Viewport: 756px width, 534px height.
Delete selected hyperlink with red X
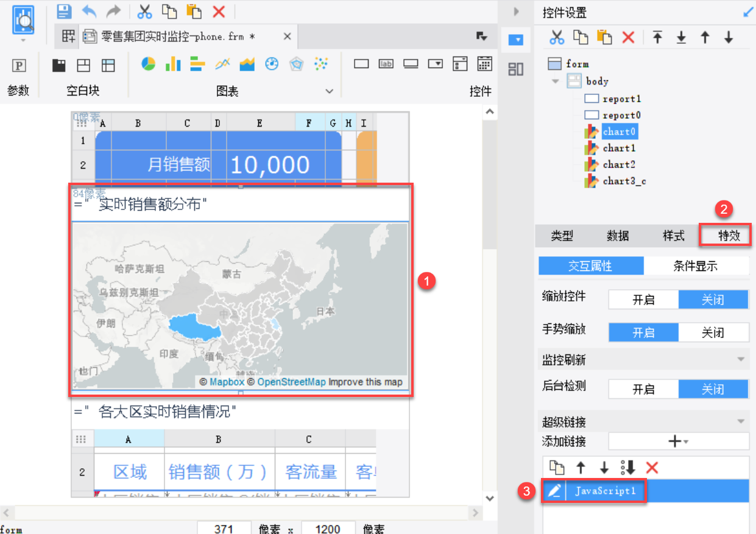point(652,467)
